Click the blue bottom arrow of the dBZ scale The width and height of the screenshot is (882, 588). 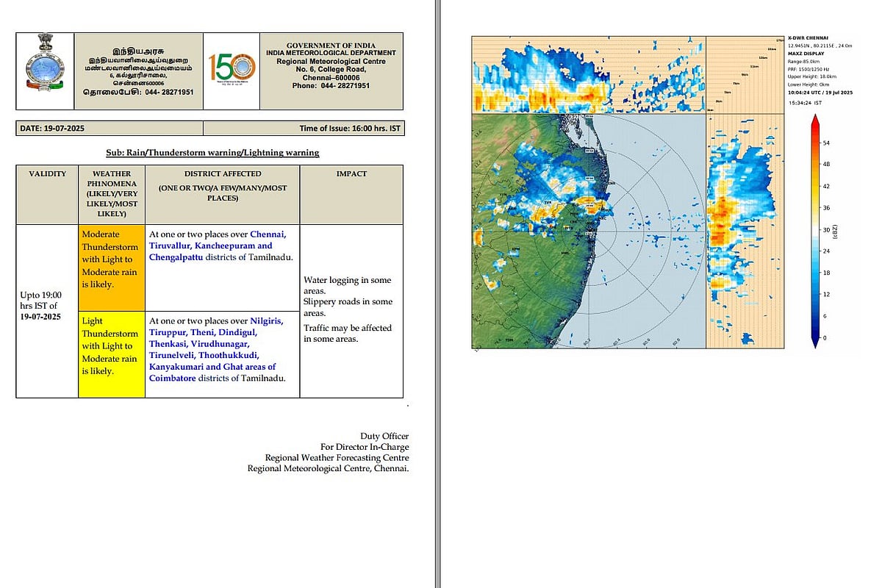pyautogui.click(x=816, y=340)
